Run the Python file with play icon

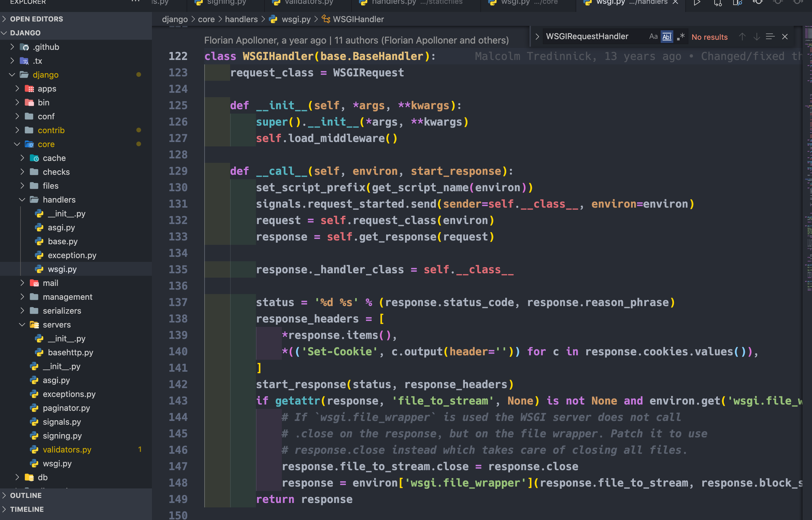[697, 3]
